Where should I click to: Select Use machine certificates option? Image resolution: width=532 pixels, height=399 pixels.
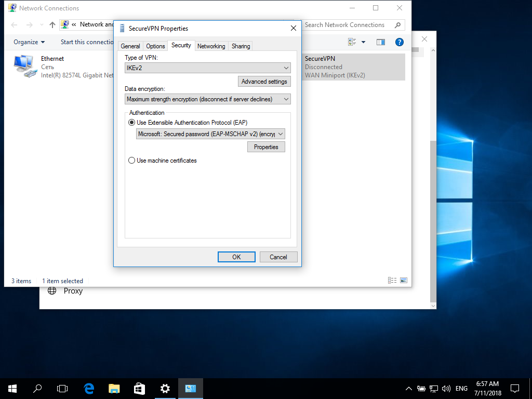(131, 161)
